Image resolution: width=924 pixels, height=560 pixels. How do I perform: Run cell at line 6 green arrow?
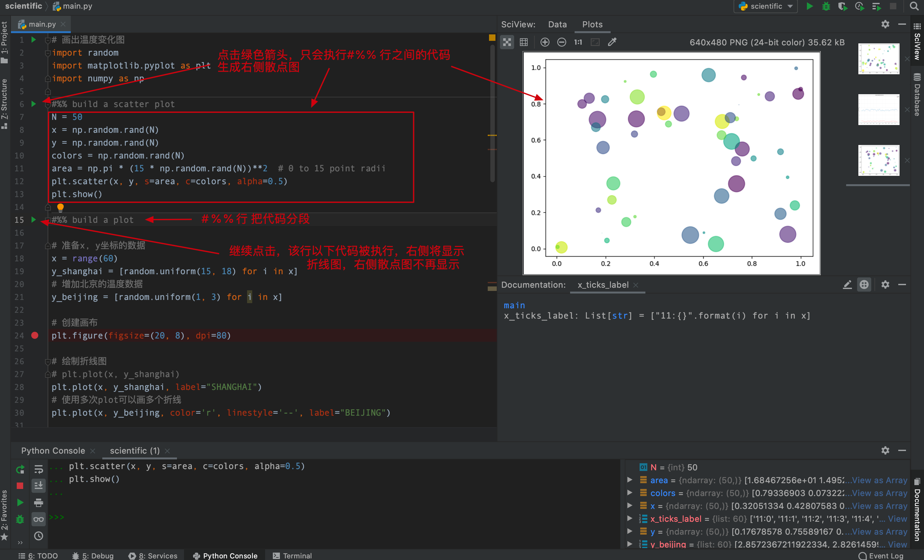[33, 104]
